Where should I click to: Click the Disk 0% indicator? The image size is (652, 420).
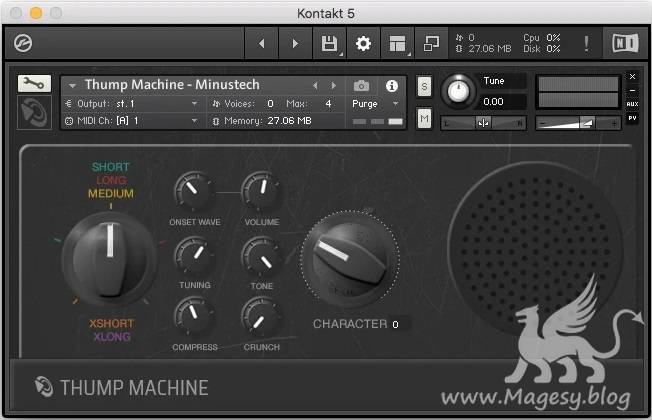542,49
